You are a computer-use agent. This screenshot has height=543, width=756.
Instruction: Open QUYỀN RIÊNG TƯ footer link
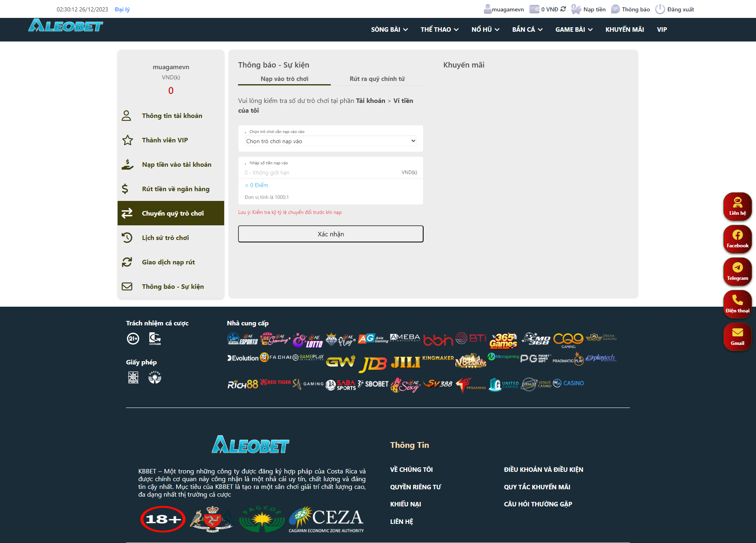(415, 487)
